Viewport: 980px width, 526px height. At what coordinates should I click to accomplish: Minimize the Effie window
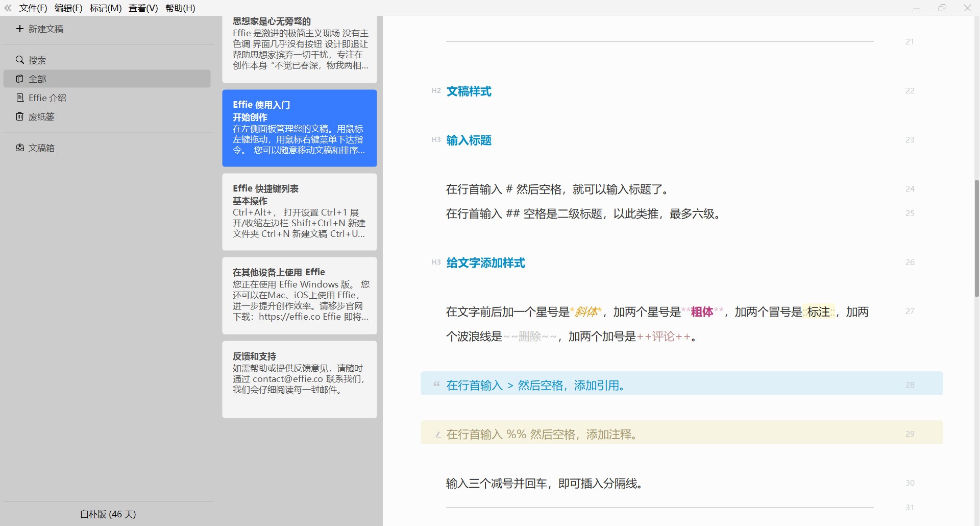point(916,8)
